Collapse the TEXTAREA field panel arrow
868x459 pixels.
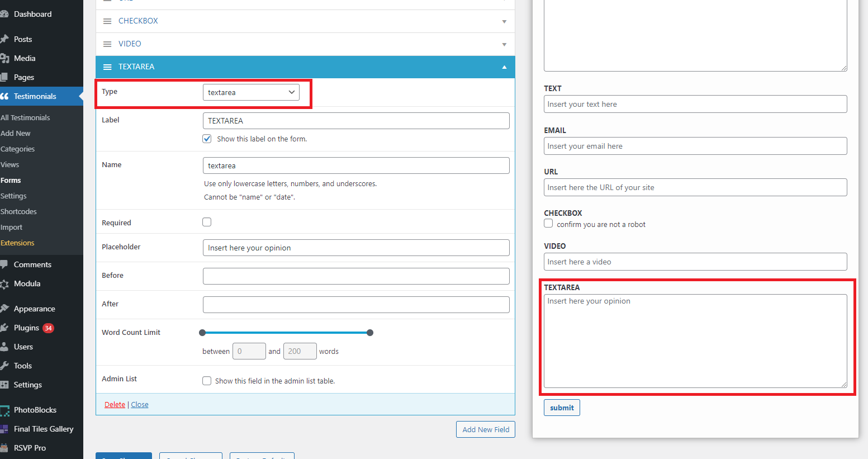click(504, 67)
